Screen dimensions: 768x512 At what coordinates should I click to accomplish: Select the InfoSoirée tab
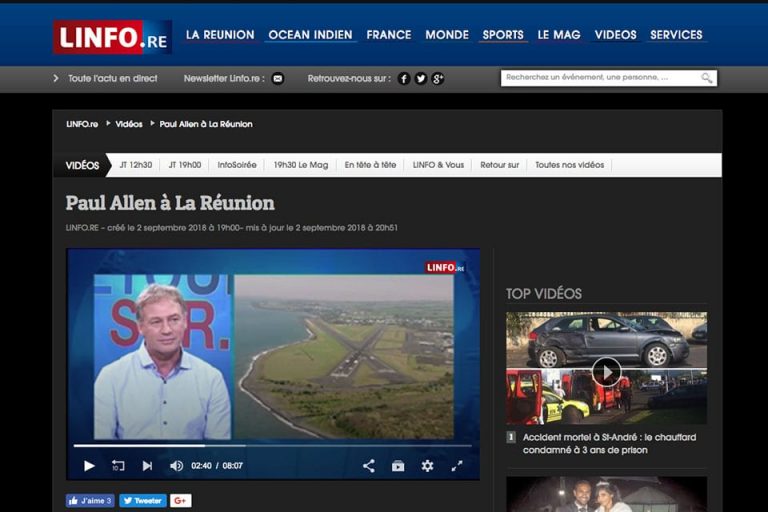click(x=237, y=165)
